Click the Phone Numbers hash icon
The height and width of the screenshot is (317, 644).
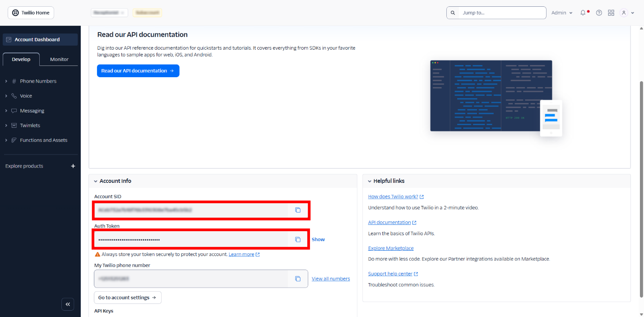(x=14, y=81)
